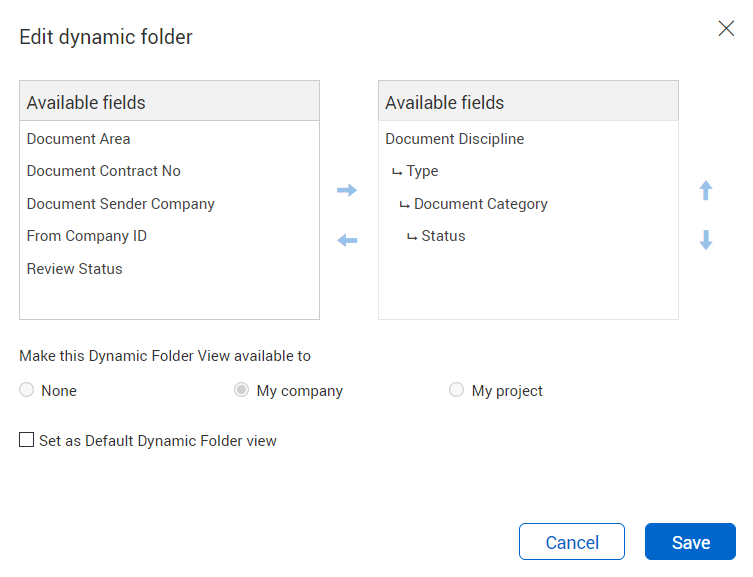This screenshot has width=753, height=577.
Task: Click the Cancel button
Action: (571, 541)
